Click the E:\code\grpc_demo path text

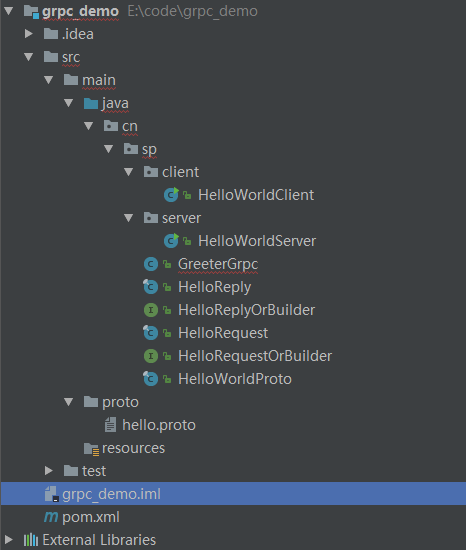193,11
